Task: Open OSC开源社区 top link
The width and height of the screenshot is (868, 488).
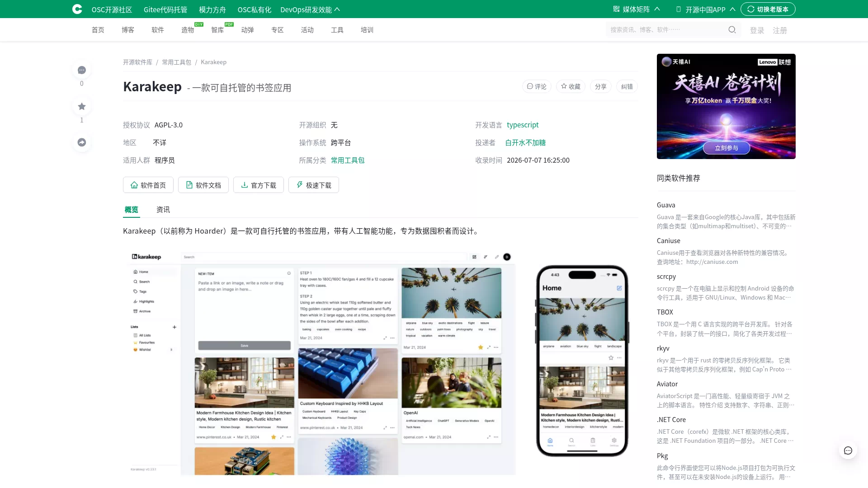Action: pyautogui.click(x=112, y=9)
